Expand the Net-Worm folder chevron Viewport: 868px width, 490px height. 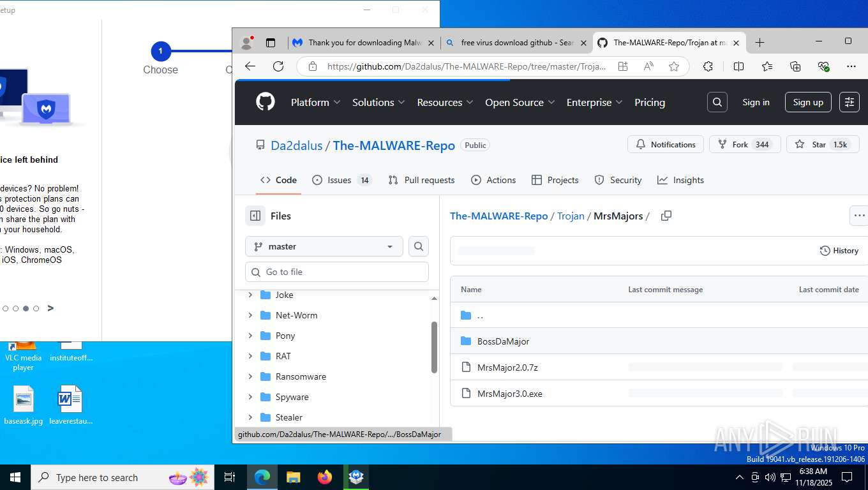point(250,315)
